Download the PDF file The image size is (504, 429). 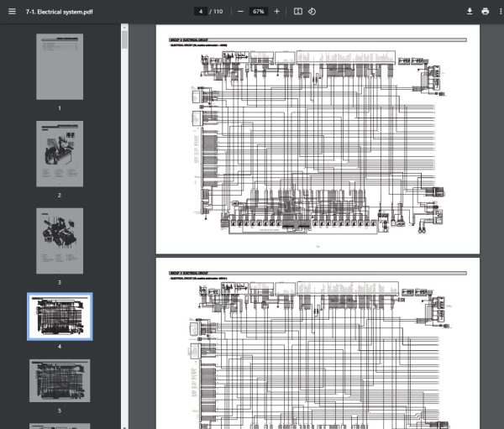coord(470,12)
